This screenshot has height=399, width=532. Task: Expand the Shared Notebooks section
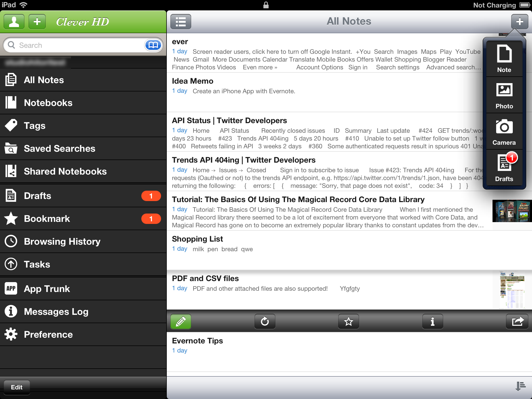83,171
